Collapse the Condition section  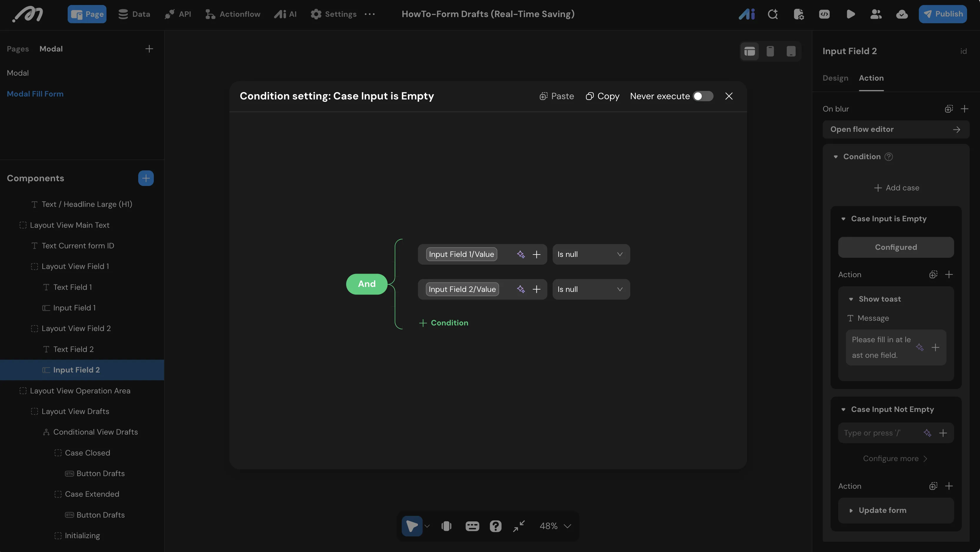(x=835, y=157)
